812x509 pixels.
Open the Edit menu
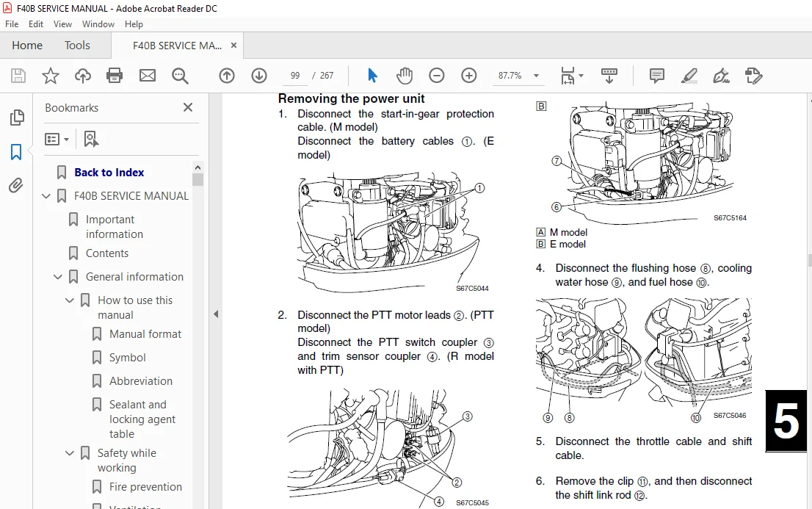36,24
